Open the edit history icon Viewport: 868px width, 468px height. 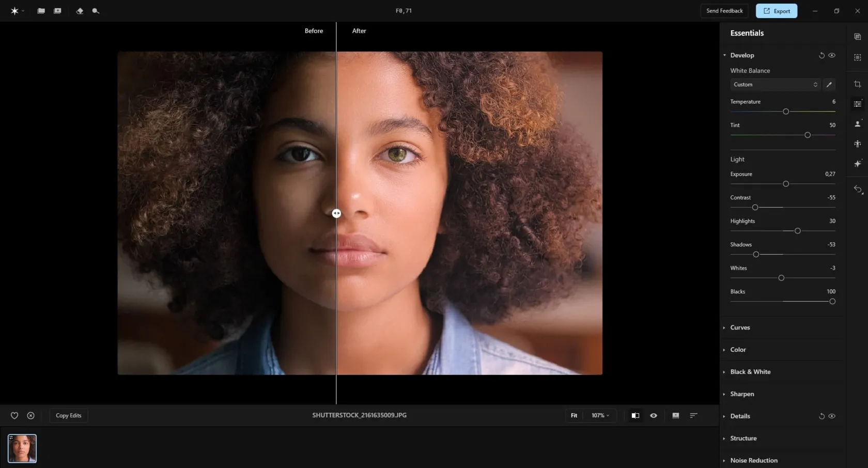[x=858, y=190]
